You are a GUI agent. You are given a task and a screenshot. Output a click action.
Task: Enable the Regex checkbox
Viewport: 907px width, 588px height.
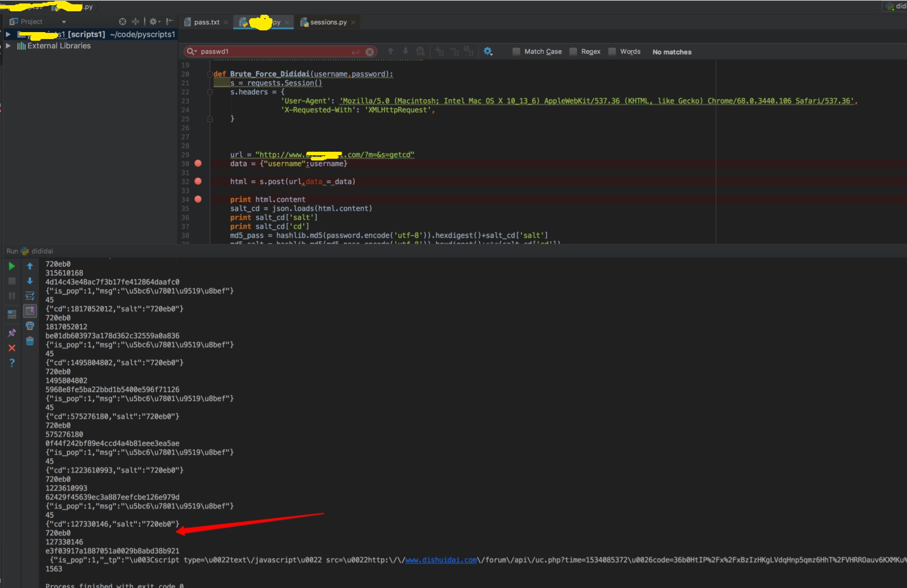click(573, 52)
